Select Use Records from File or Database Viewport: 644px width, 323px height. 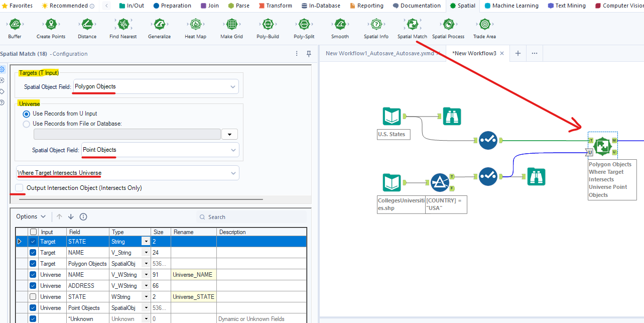point(27,124)
